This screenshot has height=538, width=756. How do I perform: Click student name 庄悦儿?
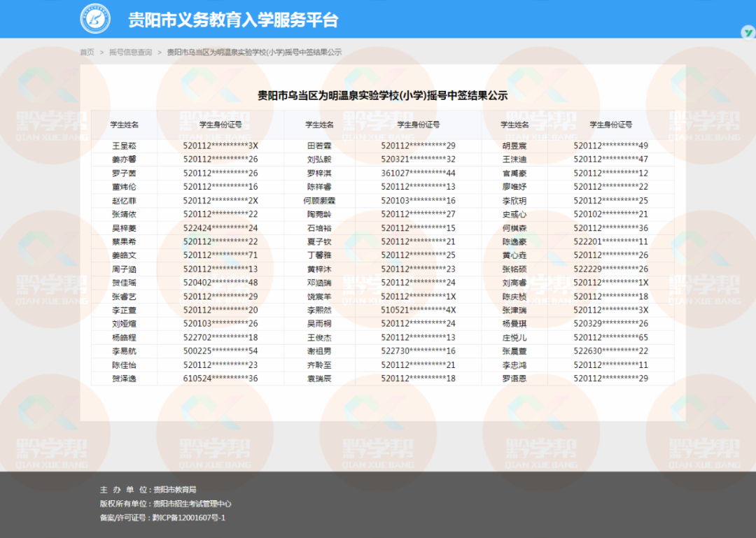click(514, 337)
